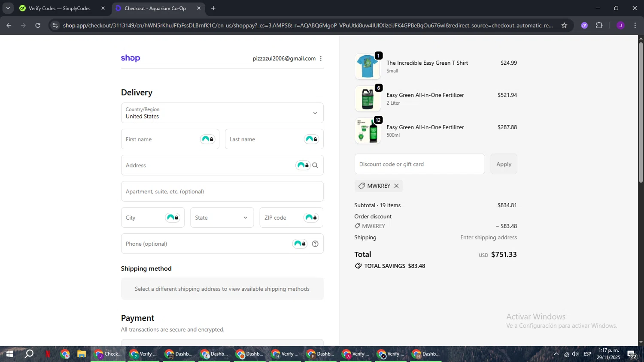The image size is (644, 362).
Task: Click into the Address field
Action: [222, 165]
